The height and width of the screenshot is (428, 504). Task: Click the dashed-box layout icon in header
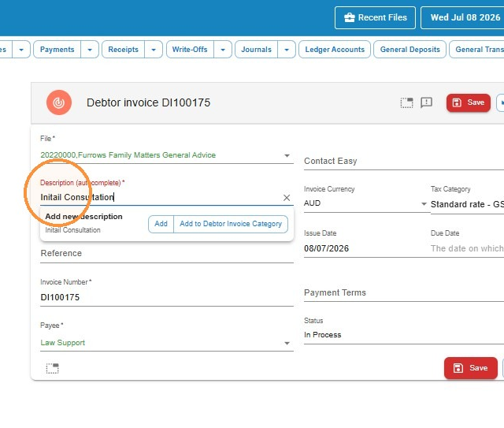406,102
